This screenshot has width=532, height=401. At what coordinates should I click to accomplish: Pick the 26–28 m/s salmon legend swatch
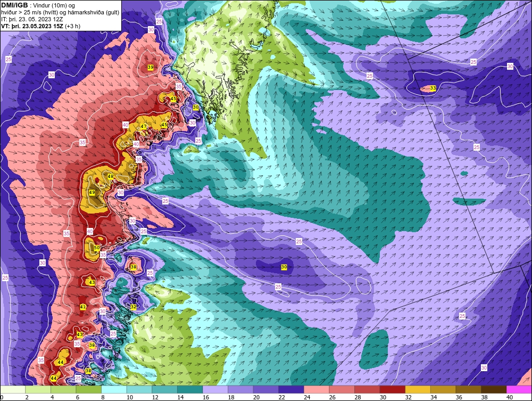(342, 389)
